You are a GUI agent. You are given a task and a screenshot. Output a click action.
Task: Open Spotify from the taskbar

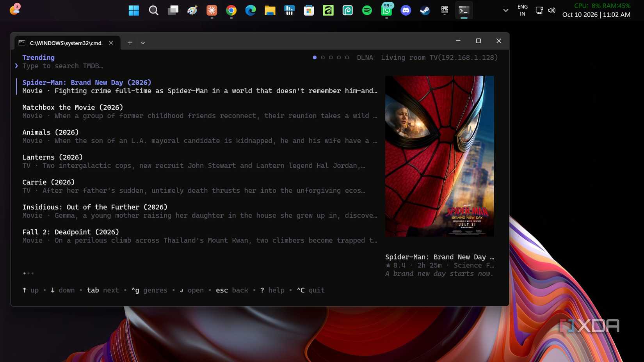pos(367,11)
